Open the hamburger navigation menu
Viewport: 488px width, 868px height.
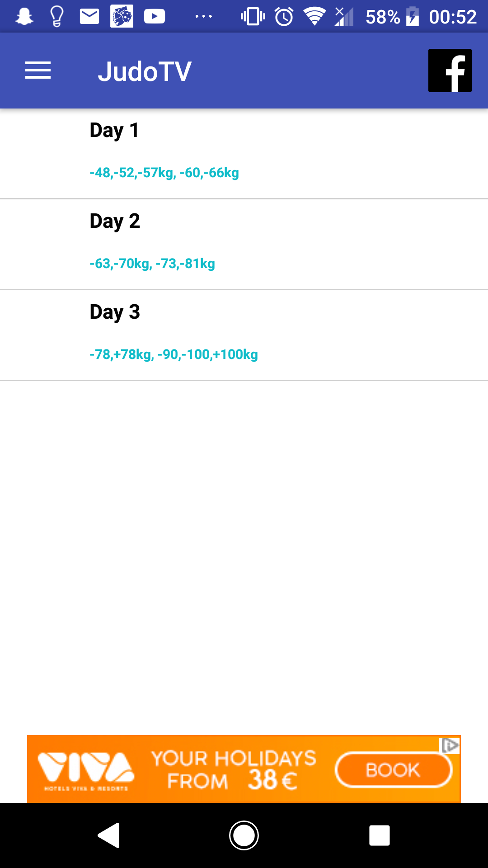tap(38, 71)
